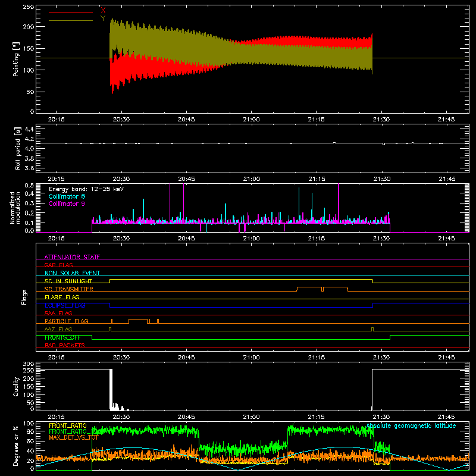This screenshot has height=476, width=476.
Task: Select the BAD_PACKETS flag label
Action: [x=65, y=345]
